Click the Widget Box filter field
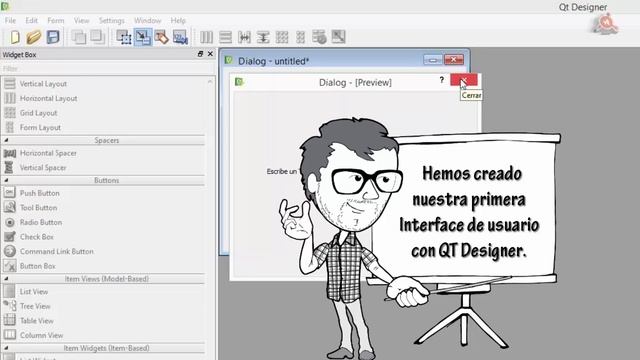The image size is (640, 360). coord(107,69)
